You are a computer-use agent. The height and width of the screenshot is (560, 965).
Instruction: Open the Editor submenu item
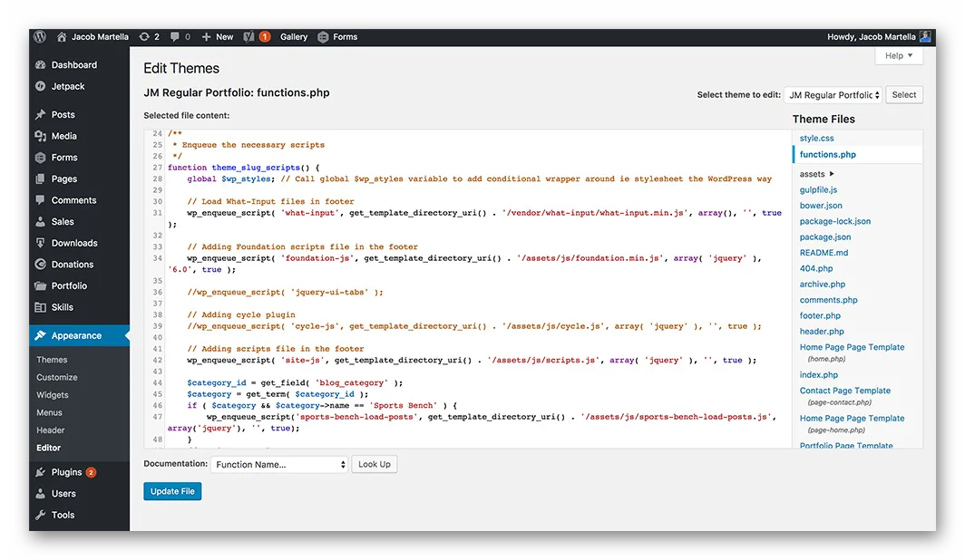coord(49,448)
